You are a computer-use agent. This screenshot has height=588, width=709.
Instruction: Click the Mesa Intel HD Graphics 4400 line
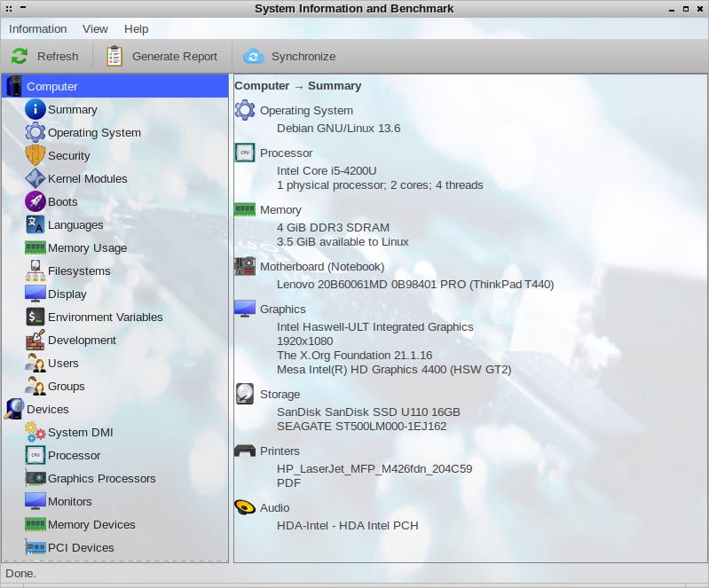click(394, 370)
